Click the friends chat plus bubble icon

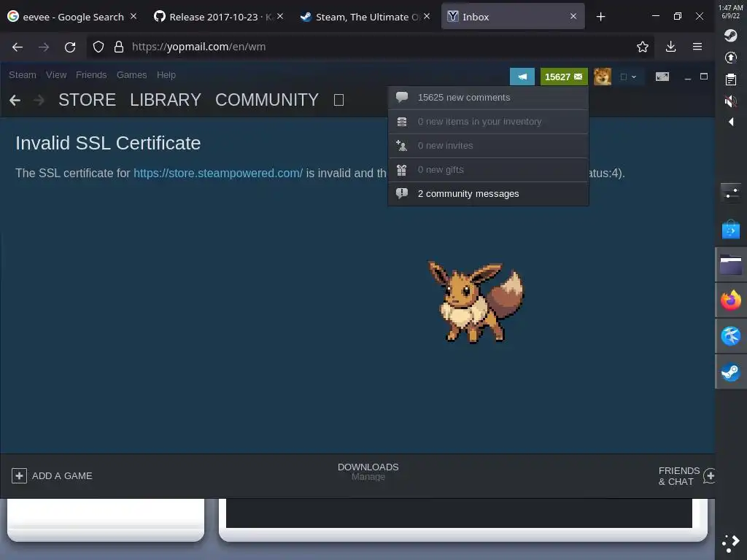tap(709, 475)
